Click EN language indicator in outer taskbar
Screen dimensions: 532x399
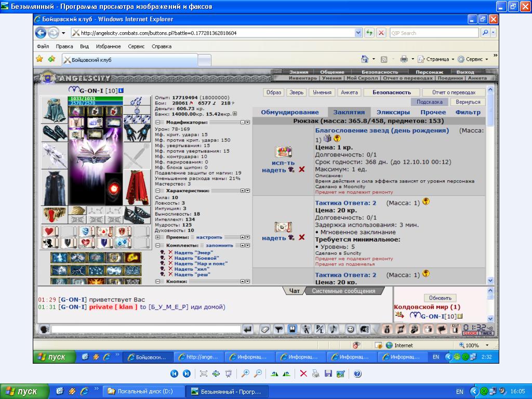459,392
